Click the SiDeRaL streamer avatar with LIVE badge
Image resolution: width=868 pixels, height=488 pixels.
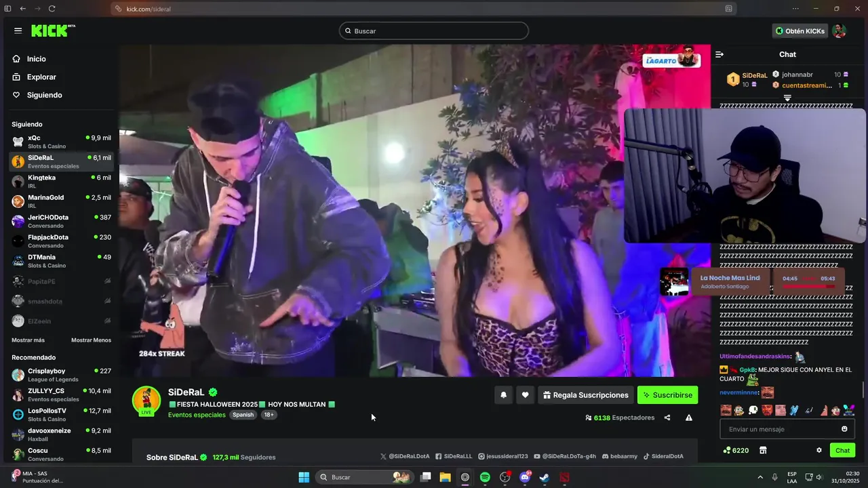[146, 401]
